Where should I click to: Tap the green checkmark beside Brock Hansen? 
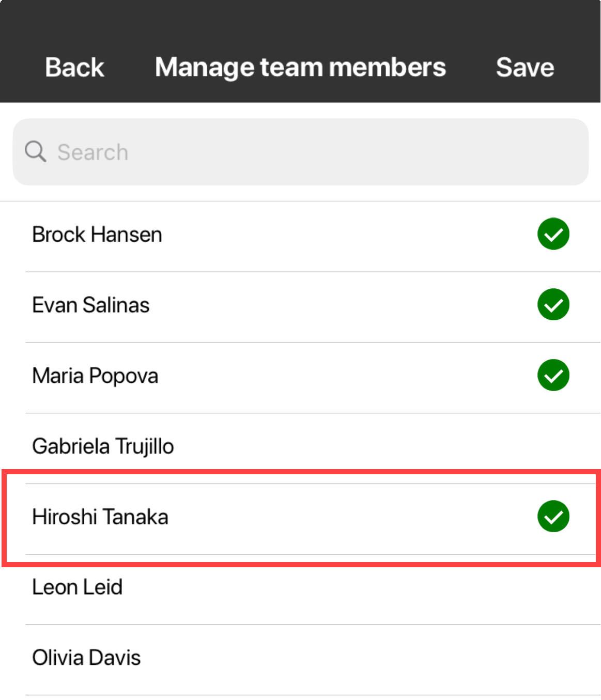click(x=553, y=234)
